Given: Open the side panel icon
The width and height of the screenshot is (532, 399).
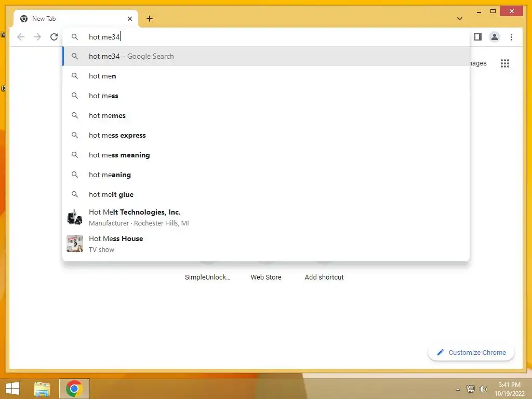Looking at the screenshot, I should tap(478, 37).
